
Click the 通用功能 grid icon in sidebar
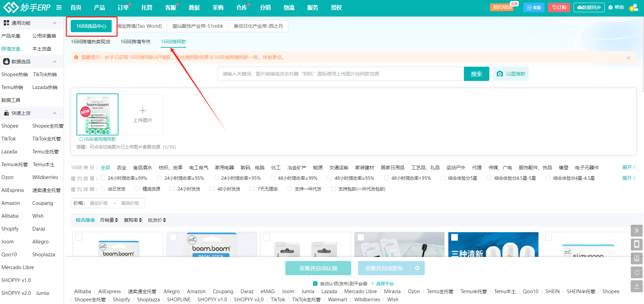pos(6,23)
